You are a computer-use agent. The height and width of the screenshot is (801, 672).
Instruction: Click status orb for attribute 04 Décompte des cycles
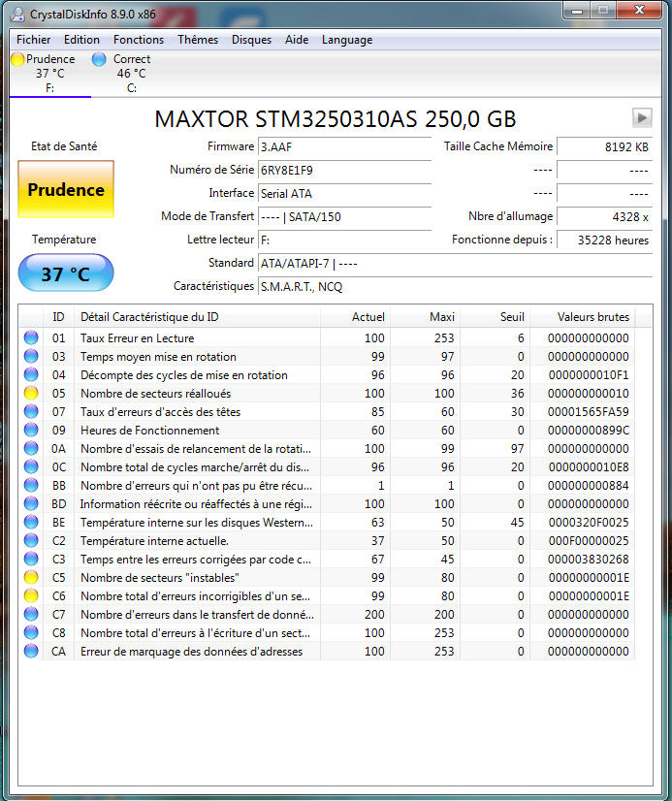tap(31, 374)
